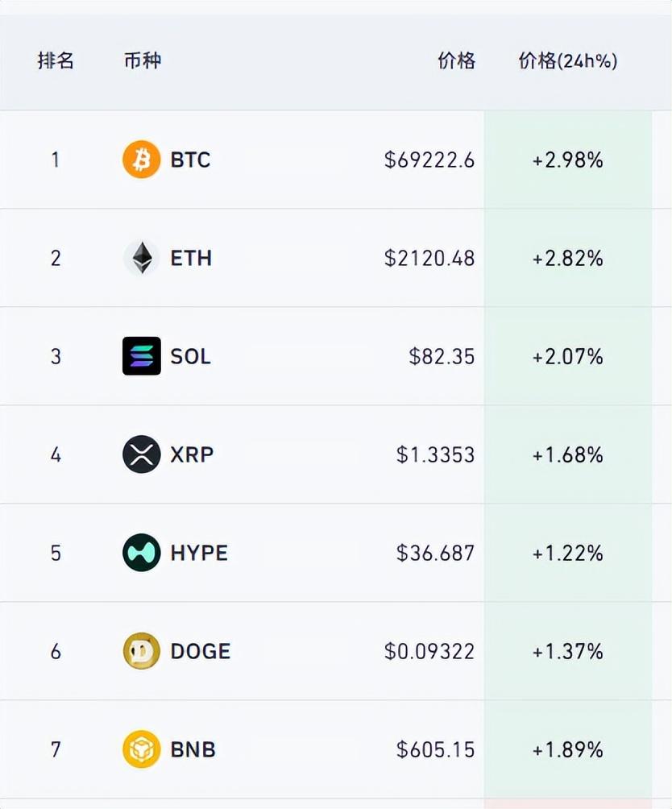Click BTC price $69222.6
672x809 pixels.
pos(429,160)
